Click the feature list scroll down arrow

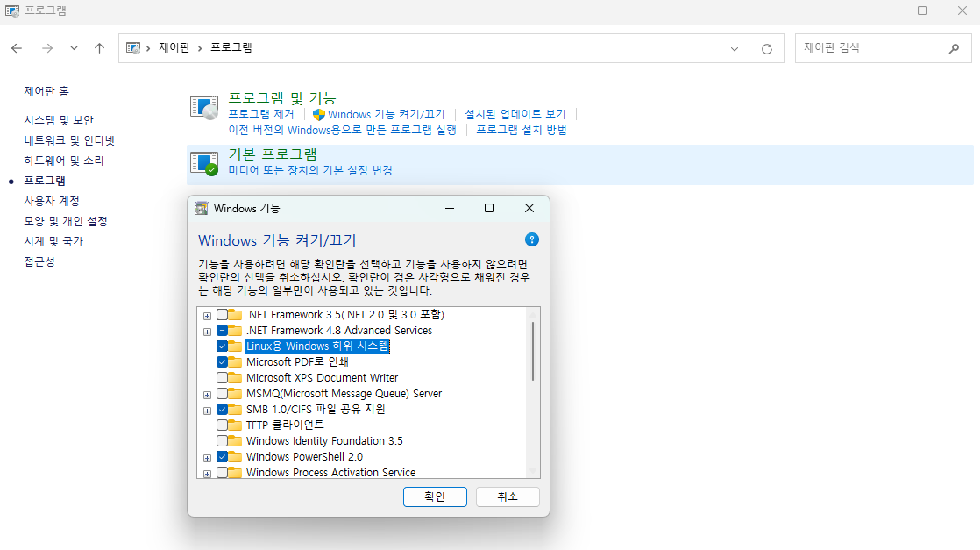tap(533, 471)
